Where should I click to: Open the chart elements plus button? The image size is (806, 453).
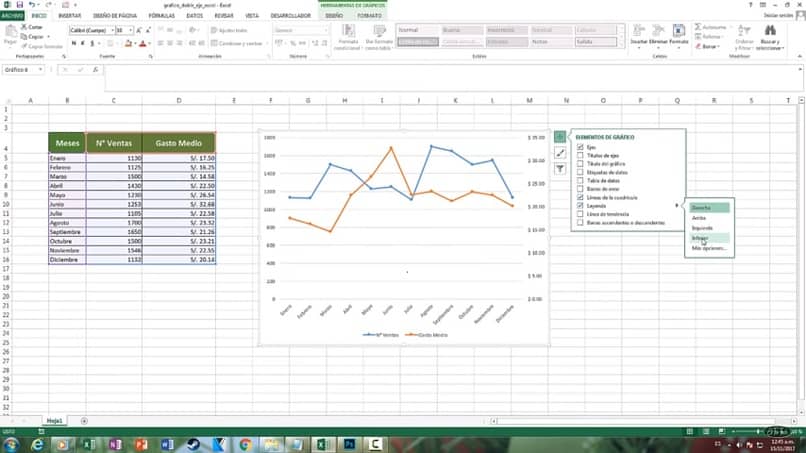click(x=560, y=137)
